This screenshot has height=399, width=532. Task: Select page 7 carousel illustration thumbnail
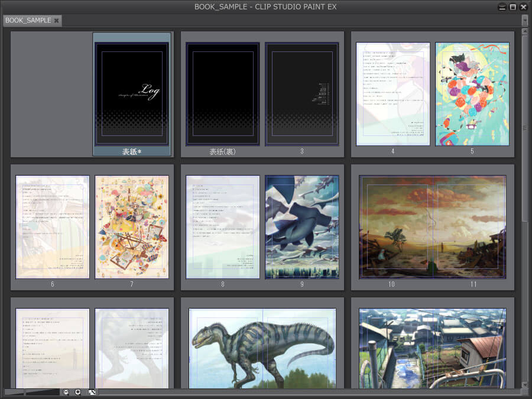pyautogui.click(x=132, y=226)
